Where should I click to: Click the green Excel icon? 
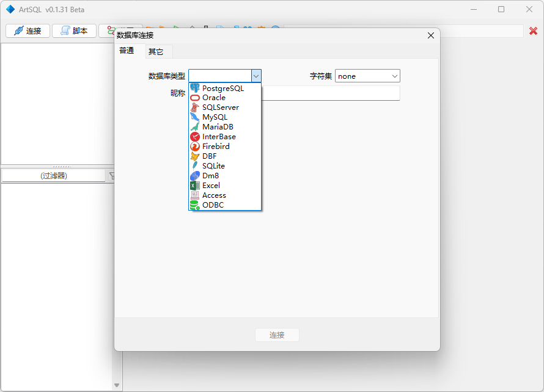[195, 186]
